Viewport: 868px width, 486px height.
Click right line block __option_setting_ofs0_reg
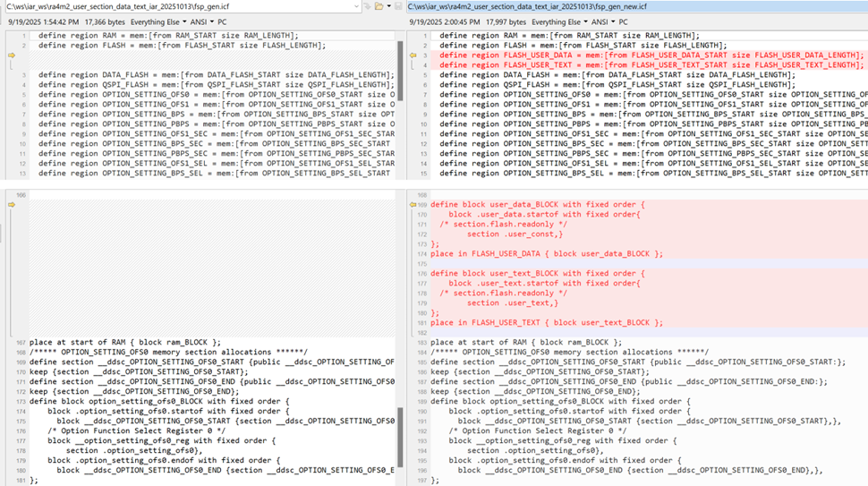tap(563, 441)
